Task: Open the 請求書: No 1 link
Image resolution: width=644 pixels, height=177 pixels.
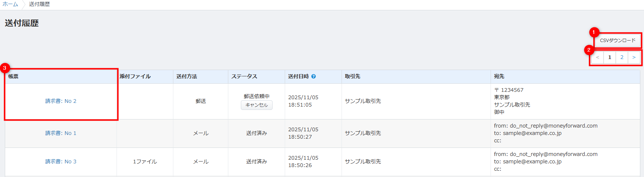Action: [x=61, y=133]
